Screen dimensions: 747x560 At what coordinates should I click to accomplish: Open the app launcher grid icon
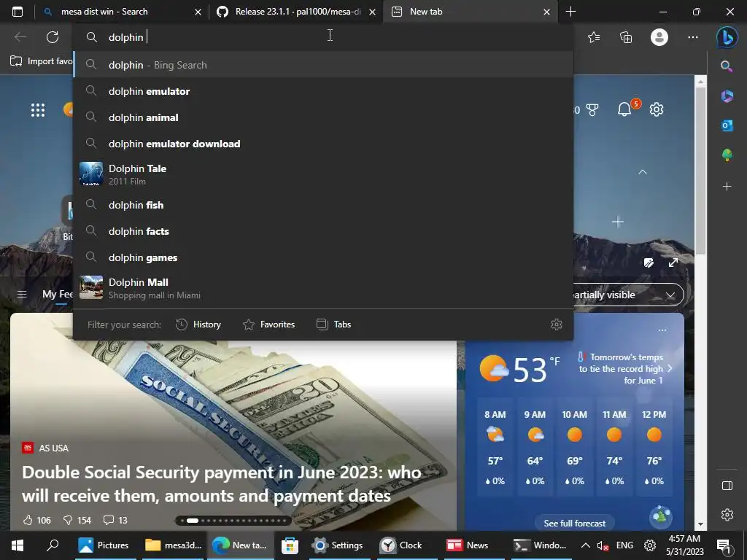click(38, 110)
